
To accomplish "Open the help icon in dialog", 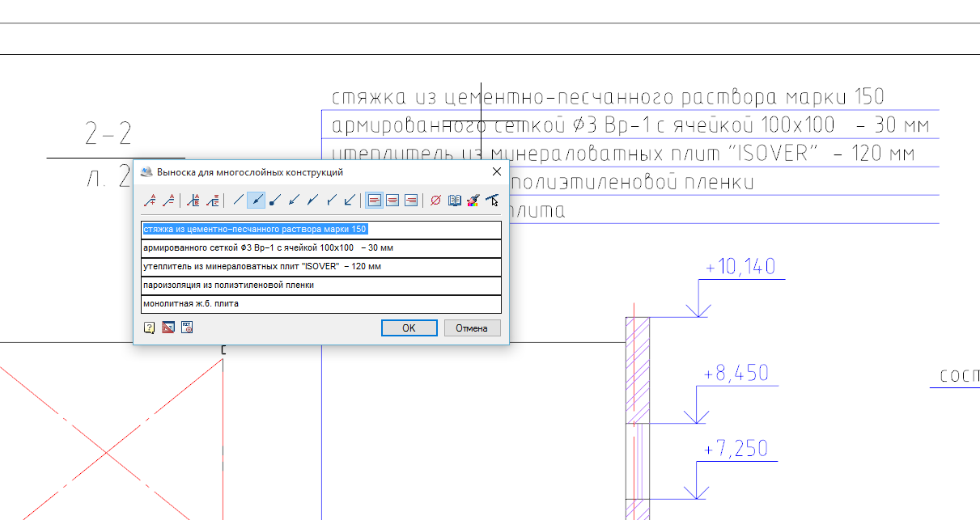I will click(x=150, y=328).
